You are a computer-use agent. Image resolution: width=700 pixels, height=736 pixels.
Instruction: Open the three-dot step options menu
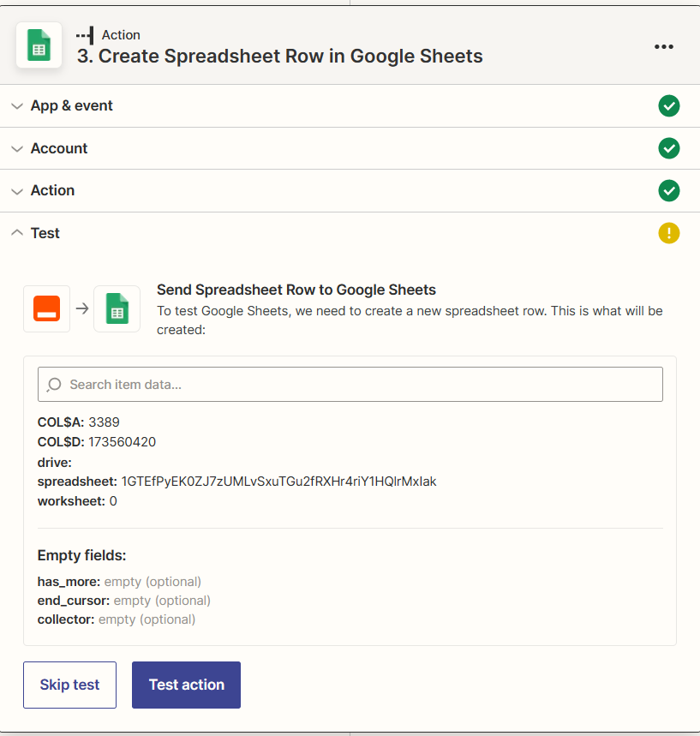(x=663, y=46)
